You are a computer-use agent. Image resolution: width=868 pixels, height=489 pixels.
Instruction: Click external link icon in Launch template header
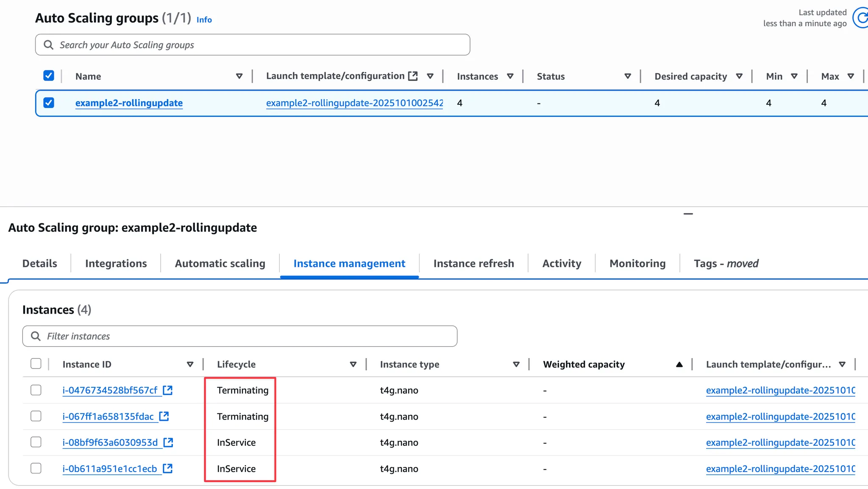(x=413, y=76)
